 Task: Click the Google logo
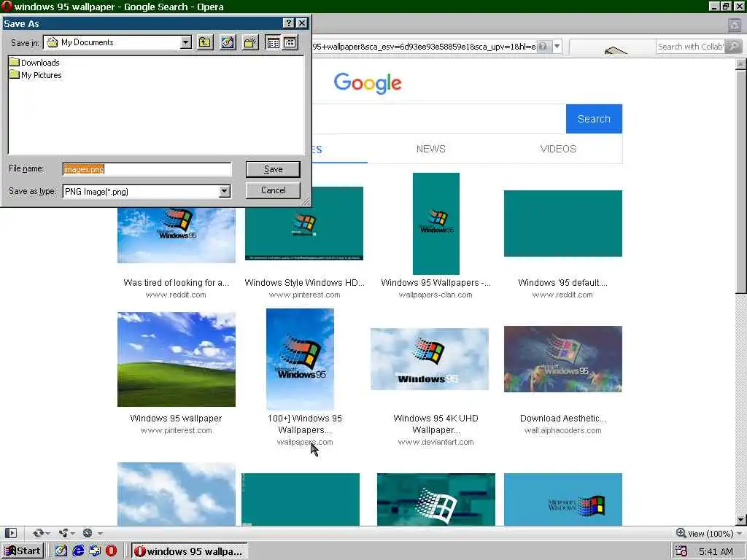(368, 83)
